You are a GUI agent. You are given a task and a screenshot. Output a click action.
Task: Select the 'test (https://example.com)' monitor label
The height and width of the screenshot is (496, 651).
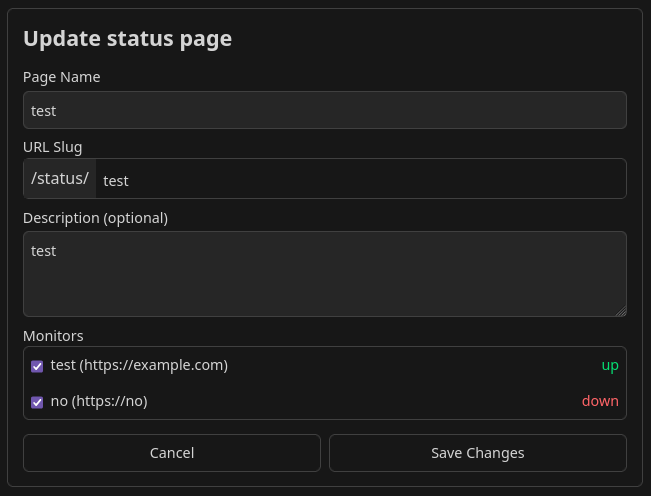click(139, 365)
